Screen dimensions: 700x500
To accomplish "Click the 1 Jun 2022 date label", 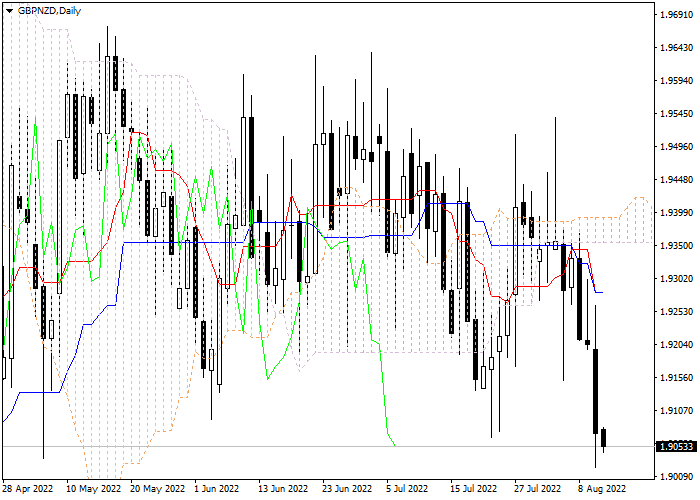I will pyautogui.click(x=217, y=489).
